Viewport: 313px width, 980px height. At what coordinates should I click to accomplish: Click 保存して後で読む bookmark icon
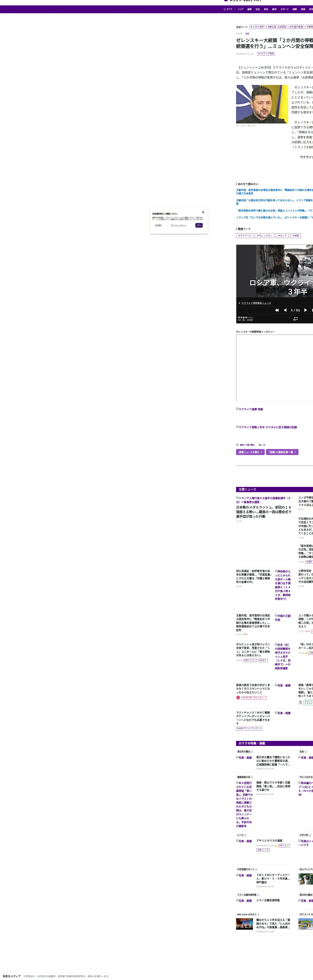coord(237,445)
